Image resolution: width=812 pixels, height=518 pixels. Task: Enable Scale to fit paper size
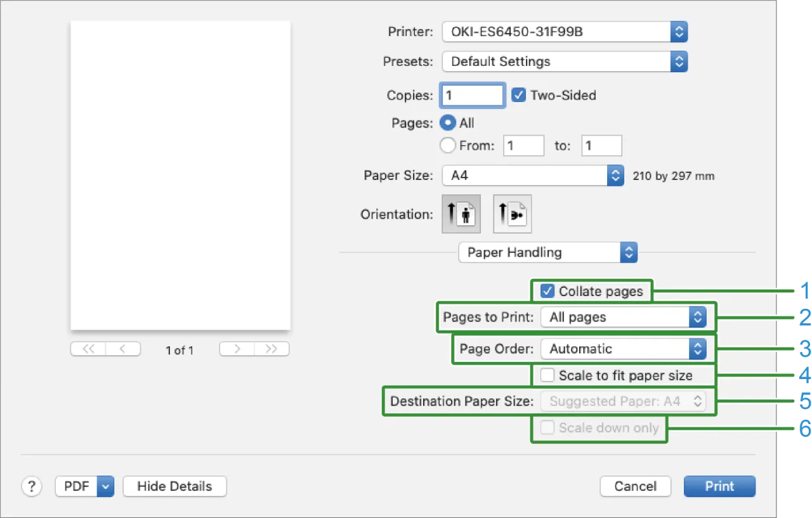[x=547, y=375]
